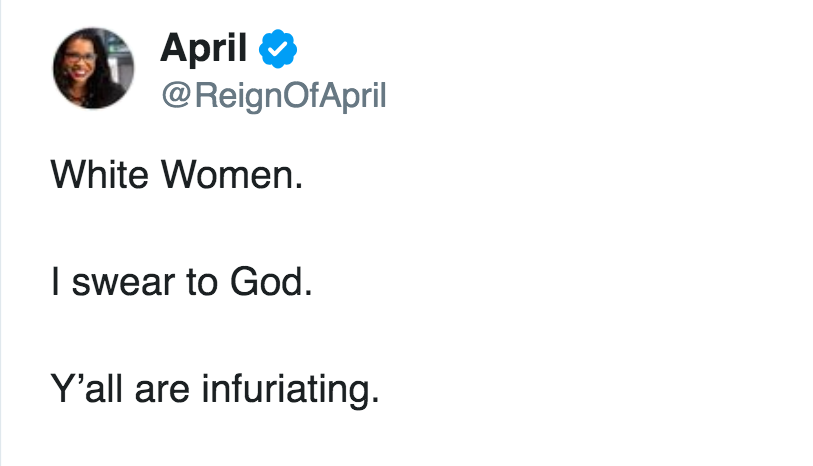The image size is (813, 466).
Task: Click the "I swear to God." line
Action: pos(182,282)
